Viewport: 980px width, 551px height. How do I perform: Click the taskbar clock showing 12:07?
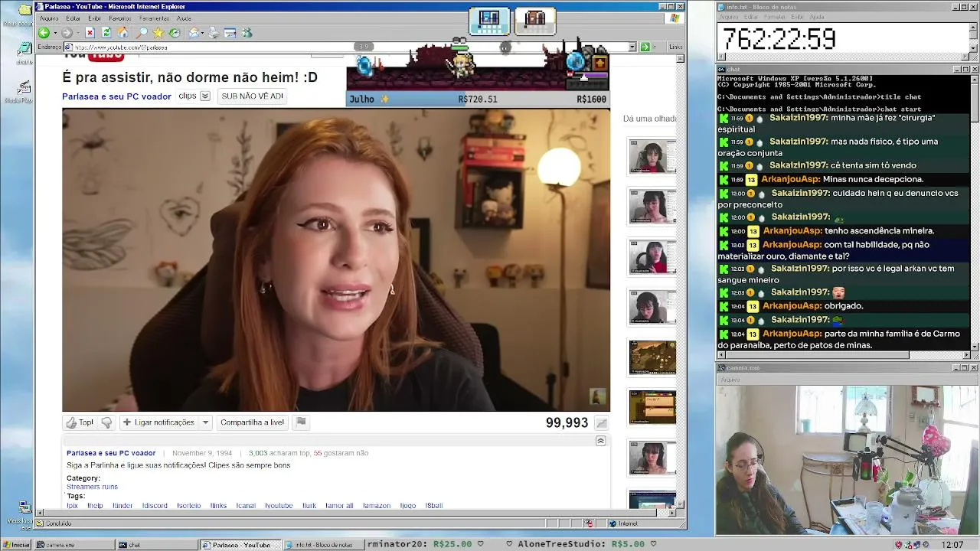click(952, 545)
